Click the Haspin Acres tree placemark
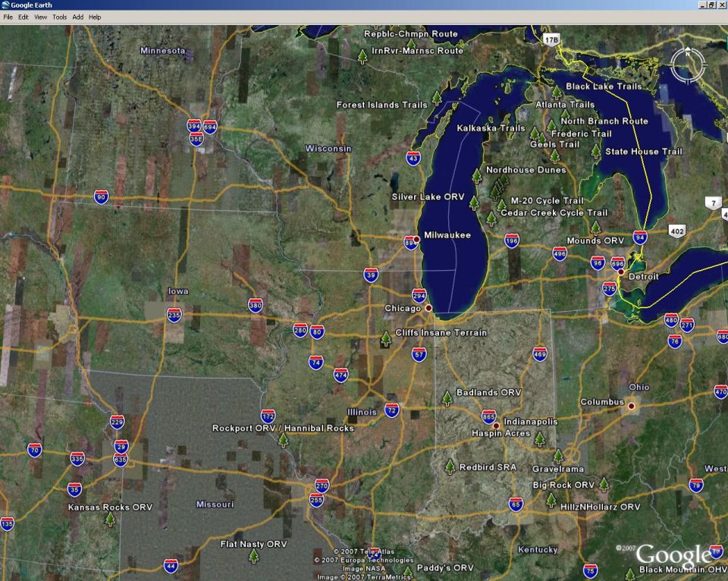This screenshot has width=728, height=581. coord(539,438)
